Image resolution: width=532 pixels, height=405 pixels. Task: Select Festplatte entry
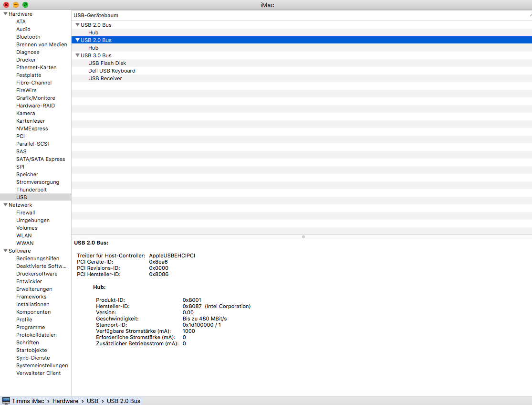(x=29, y=75)
